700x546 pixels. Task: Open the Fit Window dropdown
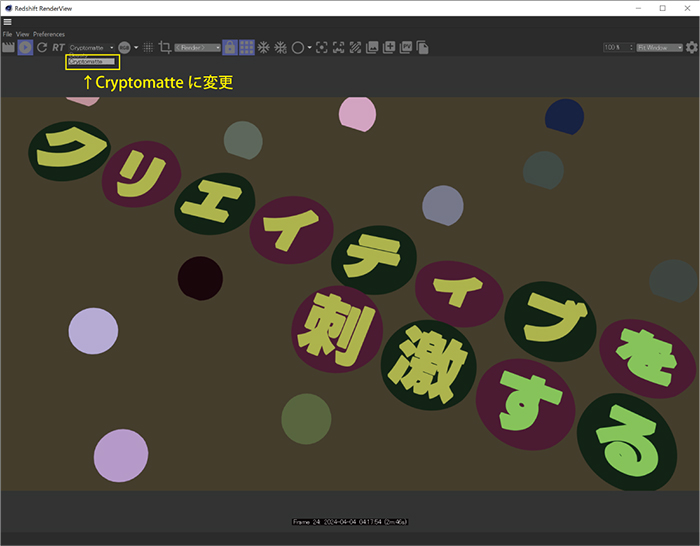click(660, 47)
